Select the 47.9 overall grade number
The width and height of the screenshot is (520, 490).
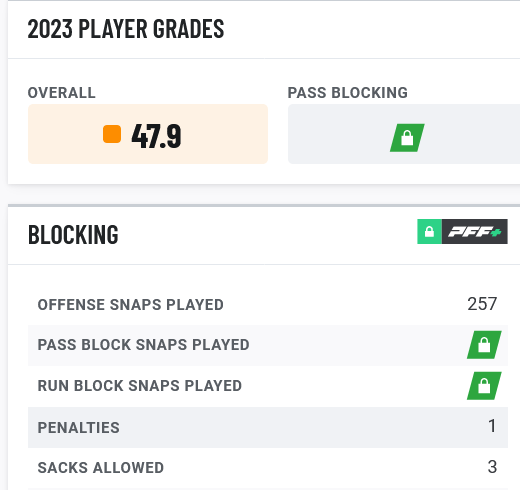[x=156, y=136]
